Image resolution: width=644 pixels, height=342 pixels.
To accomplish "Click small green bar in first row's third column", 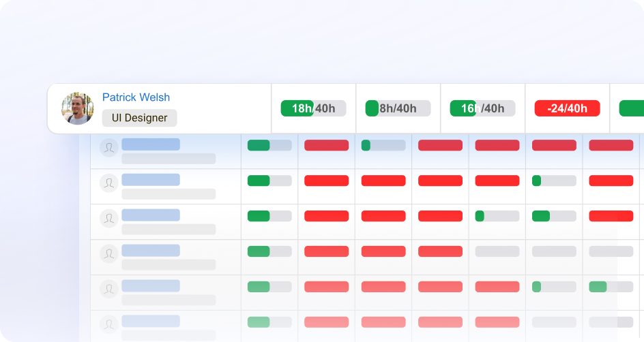I will click(366, 145).
